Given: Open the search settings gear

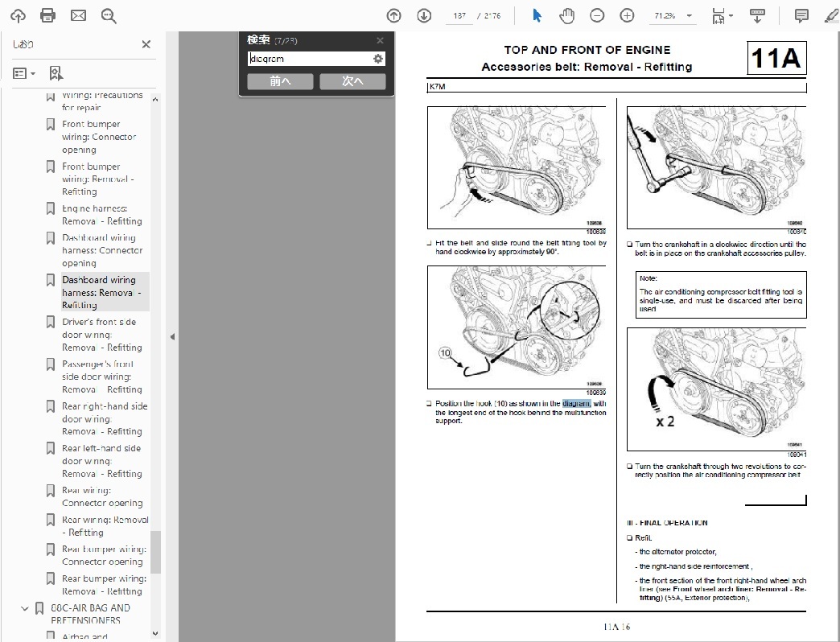Looking at the screenshot, I should tap(378, 59).
